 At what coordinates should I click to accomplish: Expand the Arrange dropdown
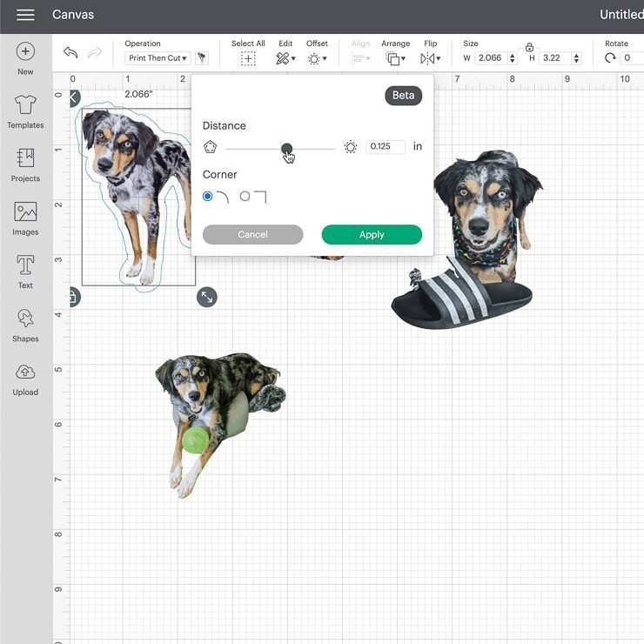[x=395, y=58]
